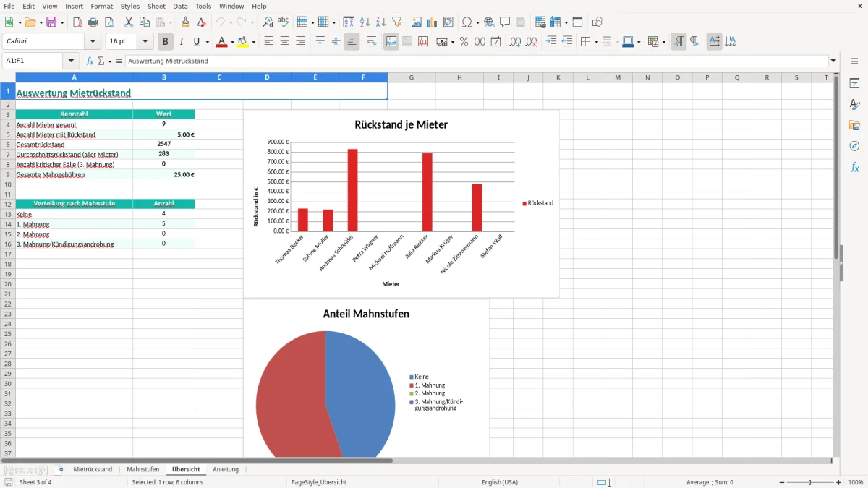868x488 pixels.
Task: Open Find and Replace
Action: coord(268,22)
